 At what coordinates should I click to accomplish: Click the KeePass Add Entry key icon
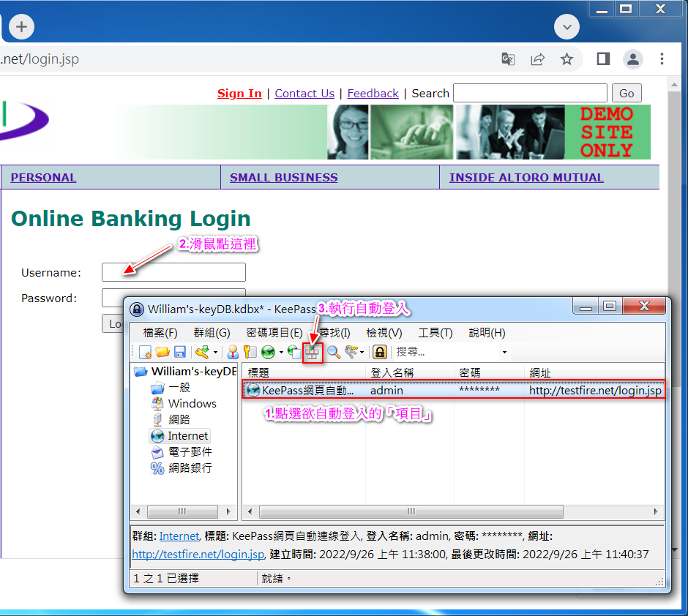(202, 352)
